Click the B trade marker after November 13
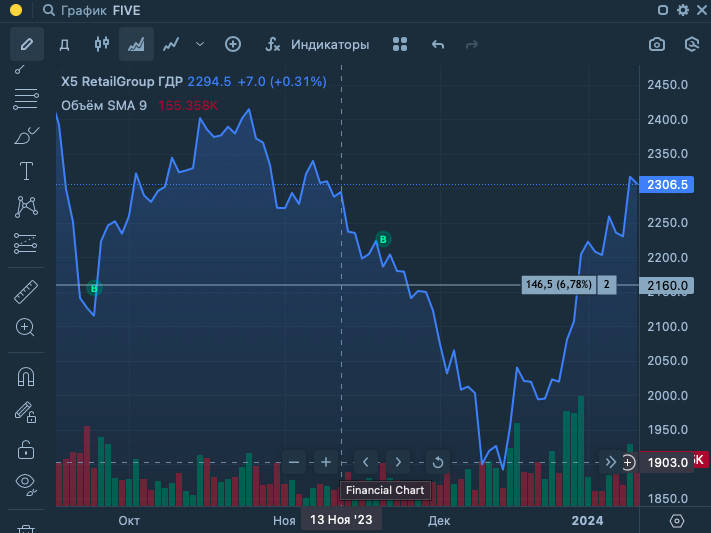Screen dimensions: 711x533 coord(383,239)
